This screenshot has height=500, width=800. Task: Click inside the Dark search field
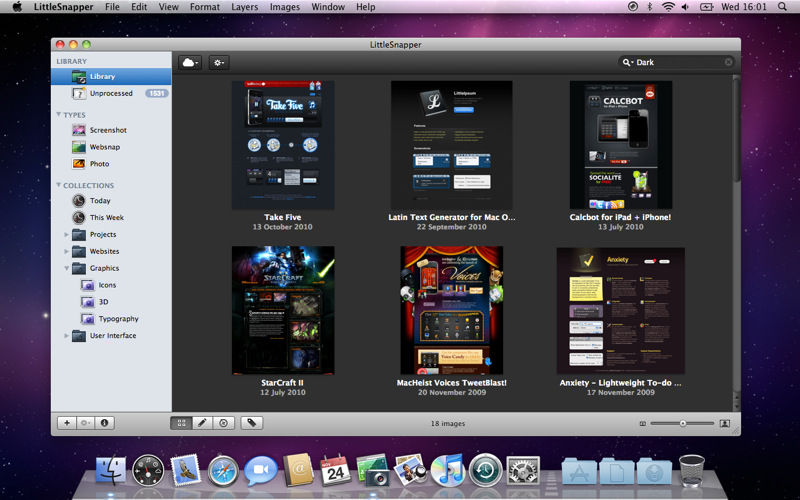point(676,62)
